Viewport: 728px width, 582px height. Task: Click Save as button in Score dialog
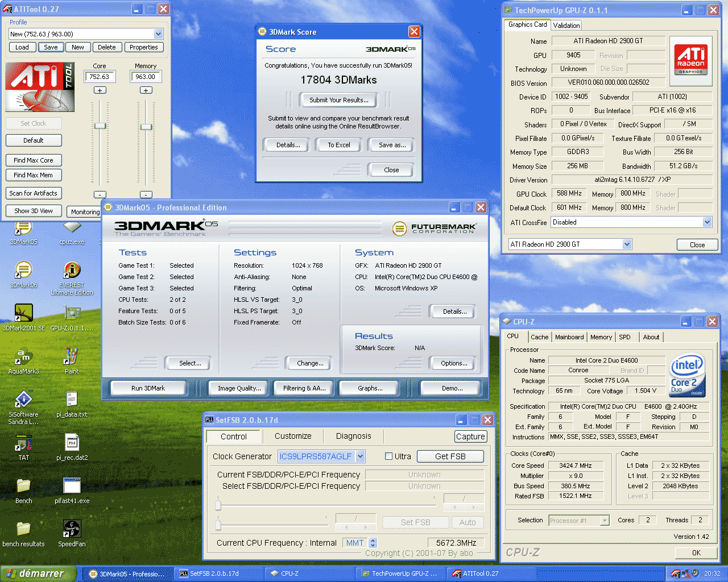click(x=392, y=145)
